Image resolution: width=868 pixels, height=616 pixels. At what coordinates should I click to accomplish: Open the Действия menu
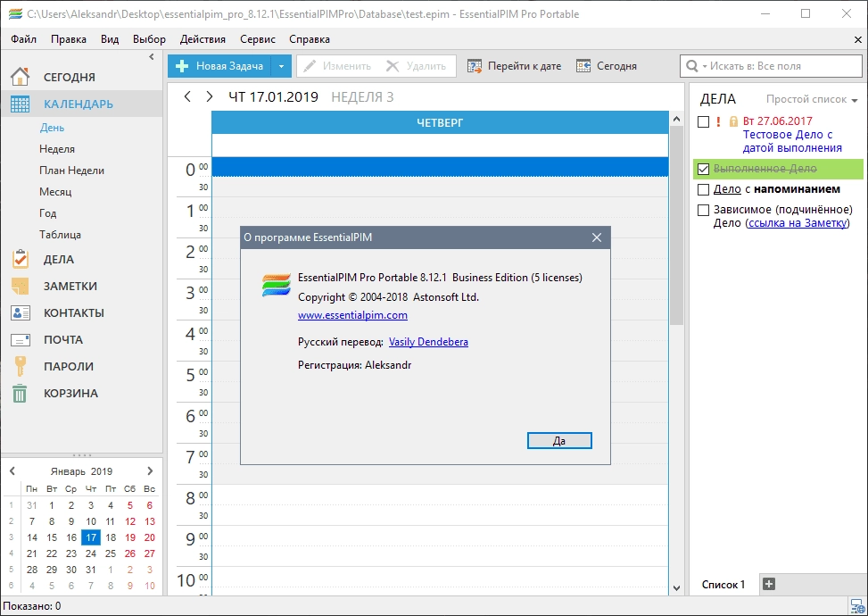(203, 39)
